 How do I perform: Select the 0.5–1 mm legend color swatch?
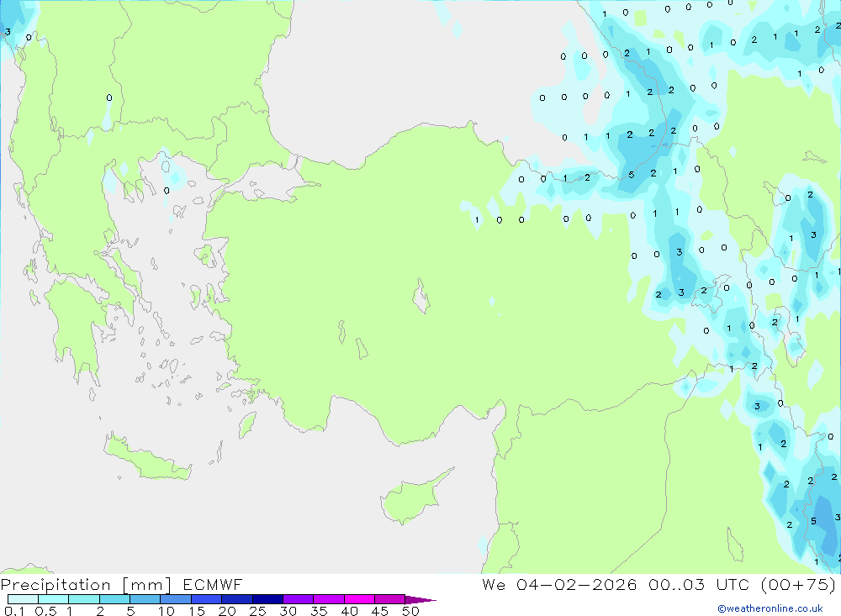(x=54, y=599)
